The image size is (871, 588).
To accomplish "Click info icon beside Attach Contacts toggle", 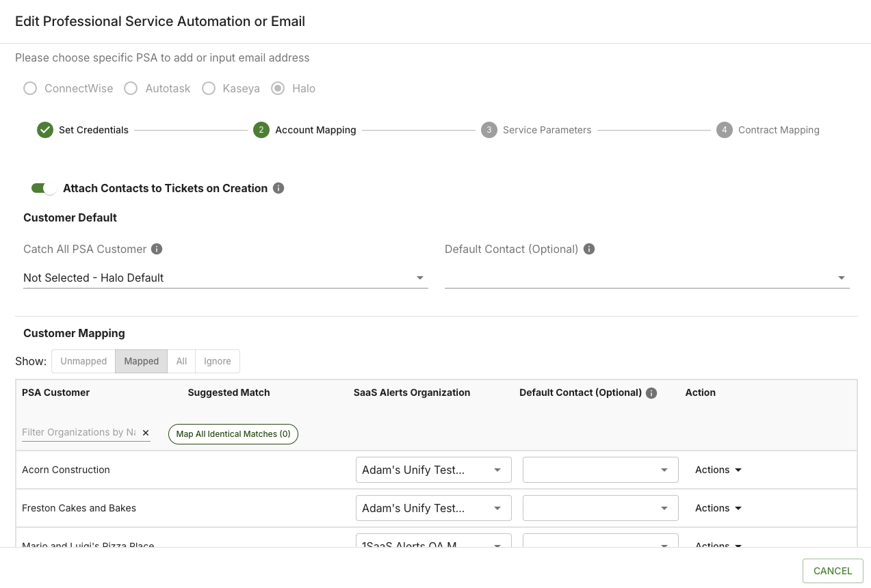I will 278,188.
